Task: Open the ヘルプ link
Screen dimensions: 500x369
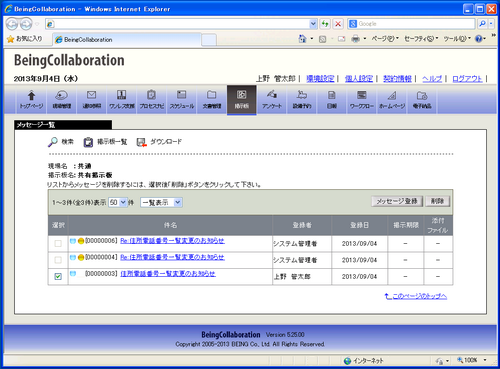Action: (x=432, y=79)
